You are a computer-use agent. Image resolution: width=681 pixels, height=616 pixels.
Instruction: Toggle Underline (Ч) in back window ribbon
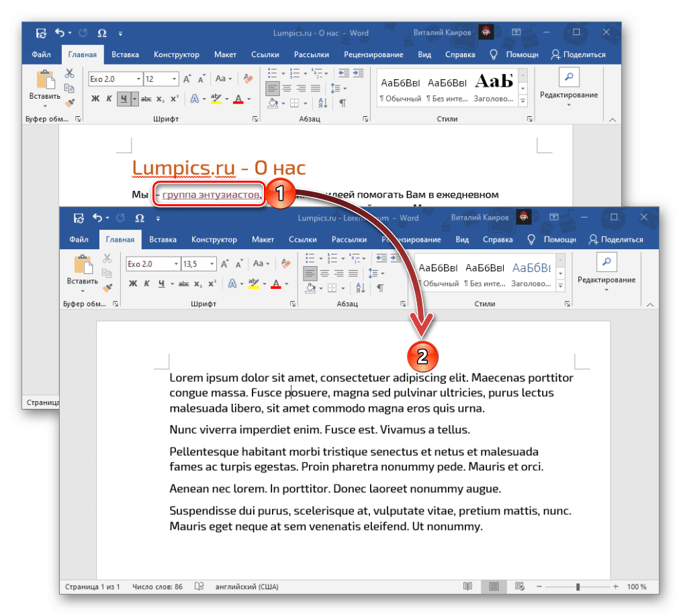click(124, 99)
